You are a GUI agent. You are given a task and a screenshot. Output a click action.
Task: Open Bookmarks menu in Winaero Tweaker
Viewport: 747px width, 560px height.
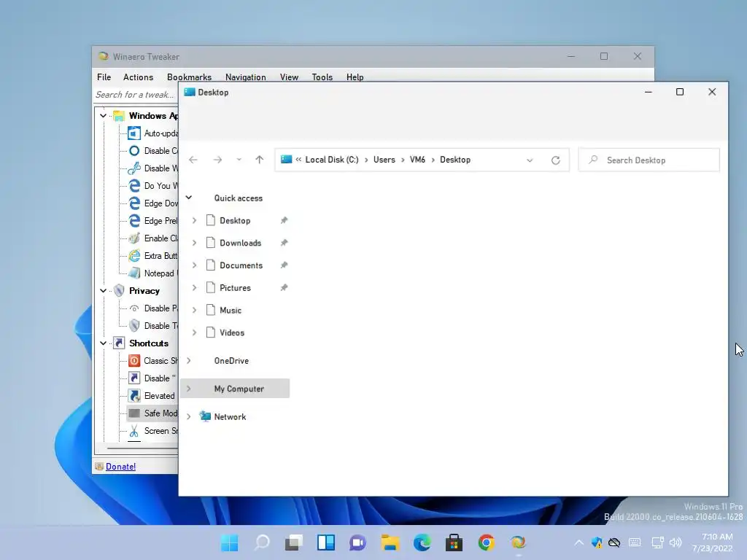point(189,77)
